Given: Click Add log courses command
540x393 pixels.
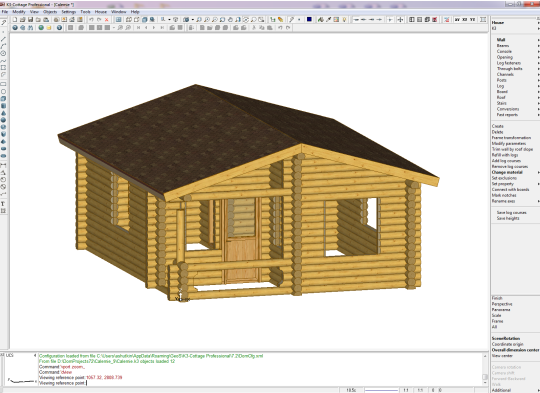Looking at the screenshot, I should tap(506, 161).
